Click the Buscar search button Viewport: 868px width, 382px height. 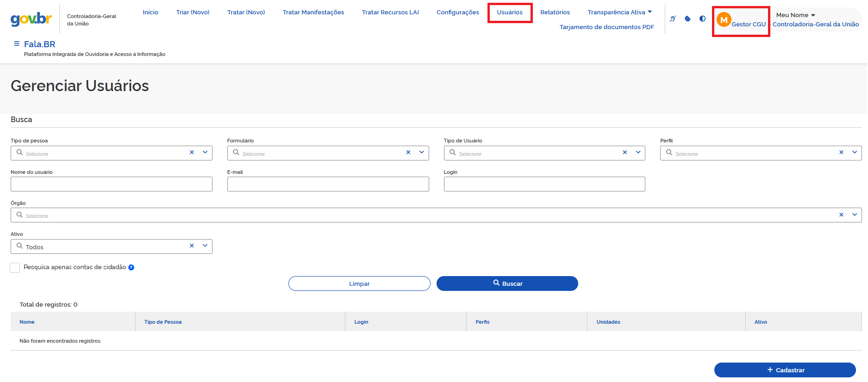coord(507,283)
